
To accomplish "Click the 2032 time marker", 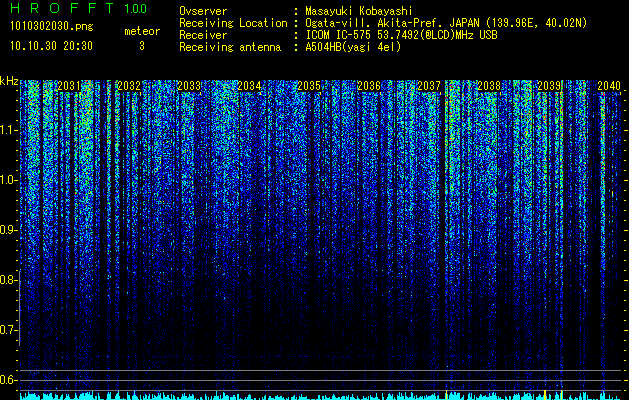I will click(129, 86).
